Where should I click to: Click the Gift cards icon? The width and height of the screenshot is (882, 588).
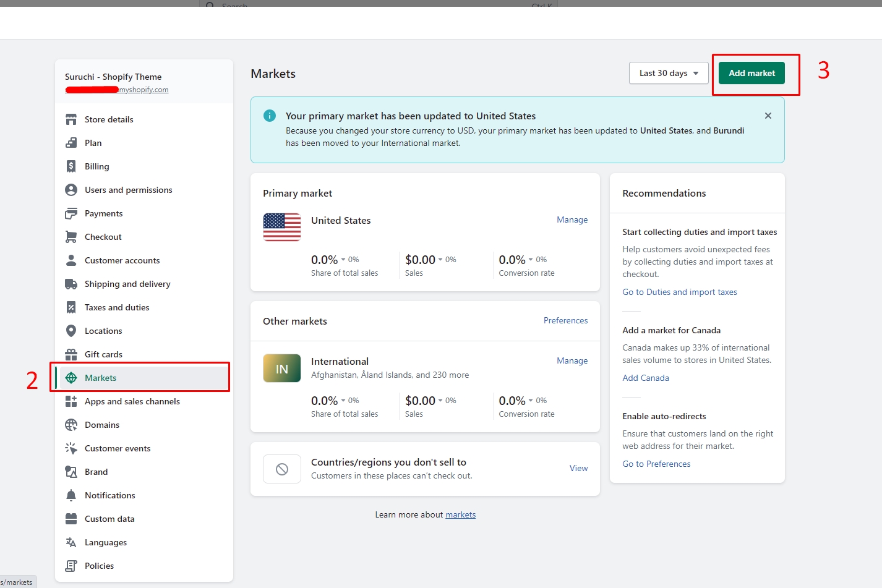point(71,354)
